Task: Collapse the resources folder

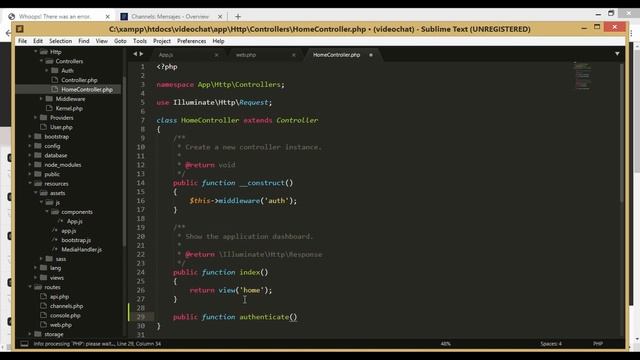Action: (x=30, y=183)
